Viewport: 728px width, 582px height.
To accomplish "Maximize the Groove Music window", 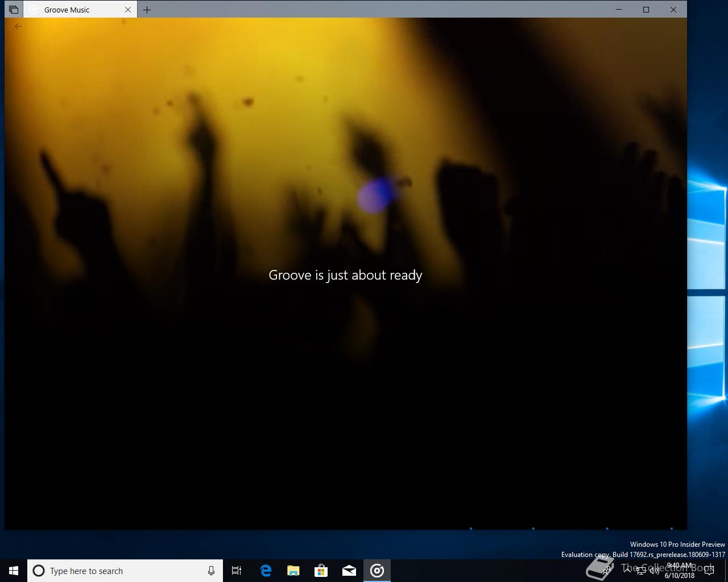I will 646,10.
